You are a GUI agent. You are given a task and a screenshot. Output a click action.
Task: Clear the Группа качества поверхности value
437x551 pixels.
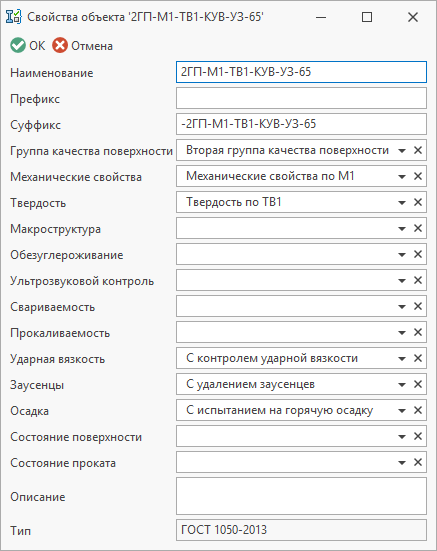418,150
